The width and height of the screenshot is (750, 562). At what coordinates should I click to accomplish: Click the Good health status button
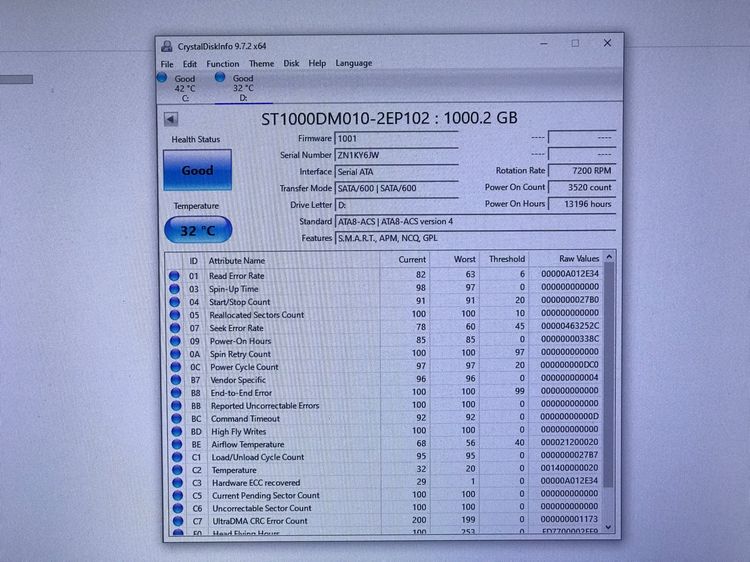pyautogui.click(x=197, y=170)
